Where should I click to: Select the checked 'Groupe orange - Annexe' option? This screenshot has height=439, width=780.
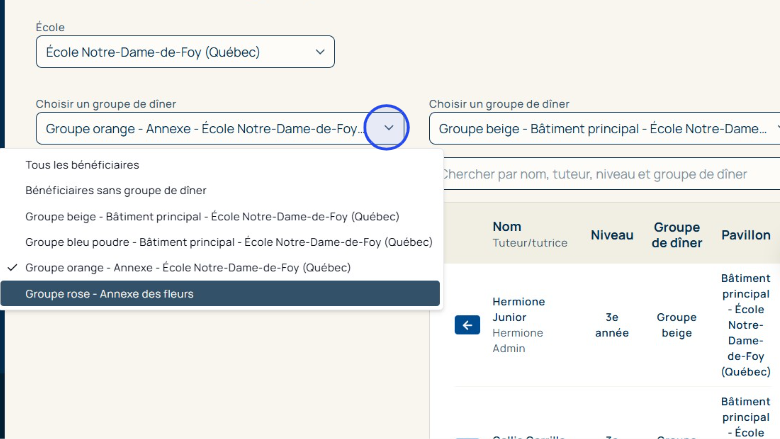click(x=188, y=268)
